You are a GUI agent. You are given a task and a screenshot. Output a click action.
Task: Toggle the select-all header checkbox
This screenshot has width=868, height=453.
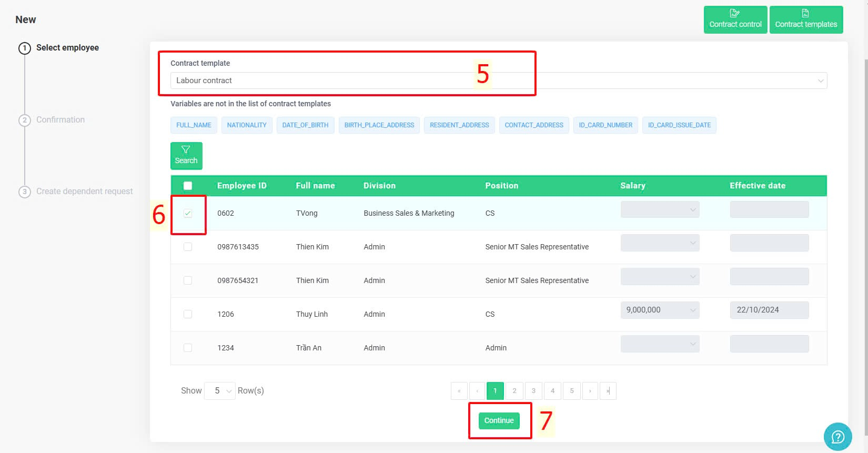tap(188, 186)
